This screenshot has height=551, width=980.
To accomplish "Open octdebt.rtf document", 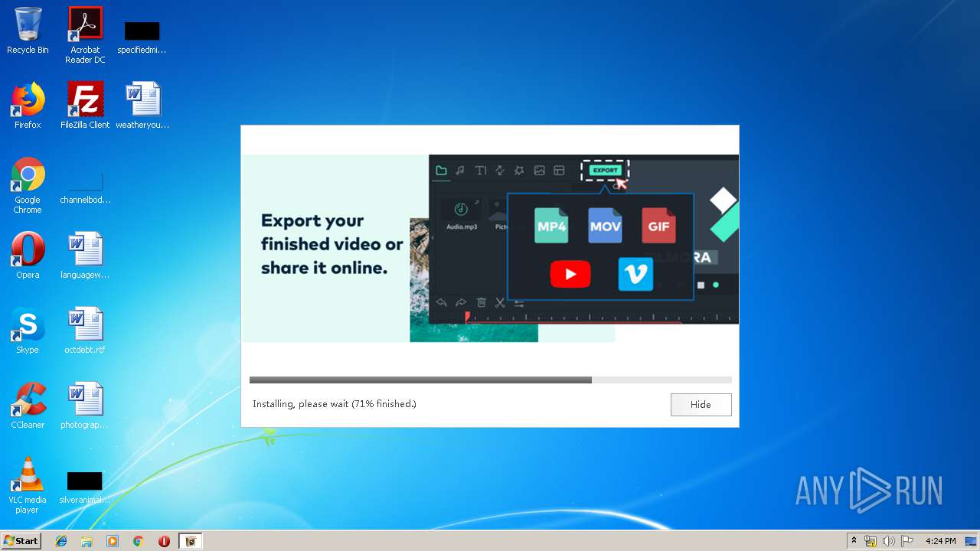I will [x=85, y=331].
